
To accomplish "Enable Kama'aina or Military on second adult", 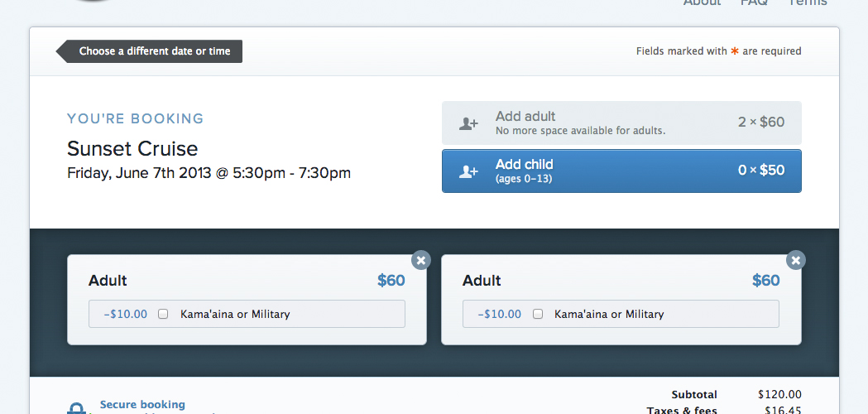I will coord(538,315).
